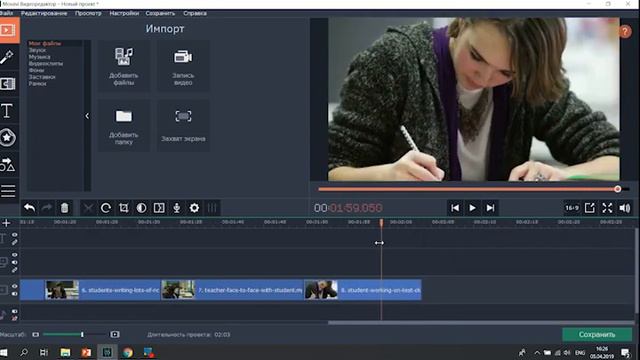Open the Filters magic wand tool
This screenshot has height=360, width=640.
pyautogui.click(x=7, y=57)
